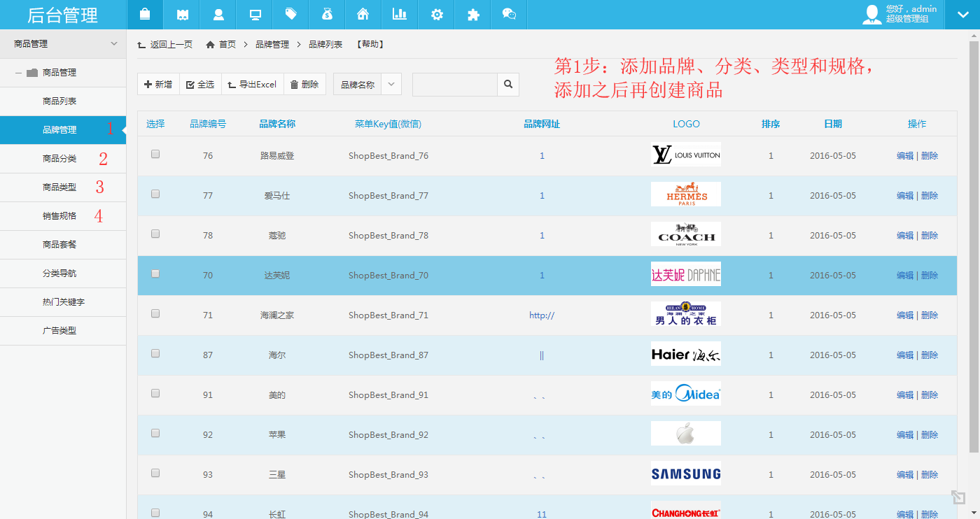Click 删除 for brand 三星
The image size is (980, 519).
coord(930,474)
